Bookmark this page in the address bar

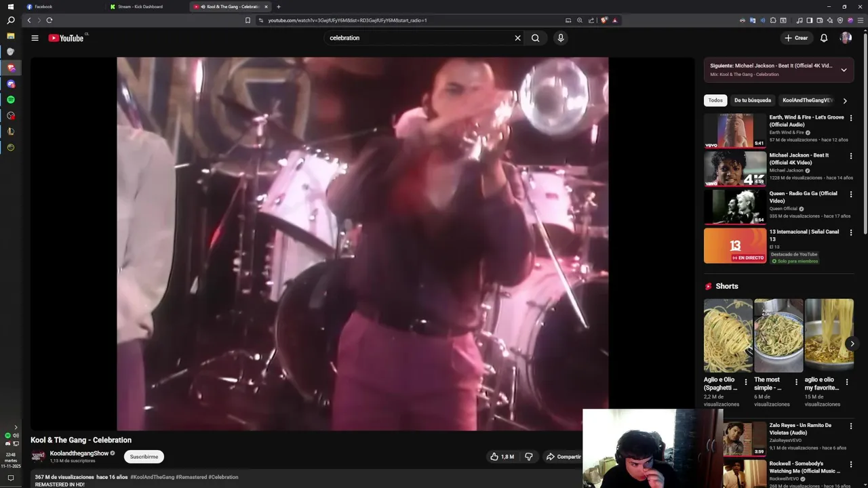pyautogui.click(x=248, y=20)
